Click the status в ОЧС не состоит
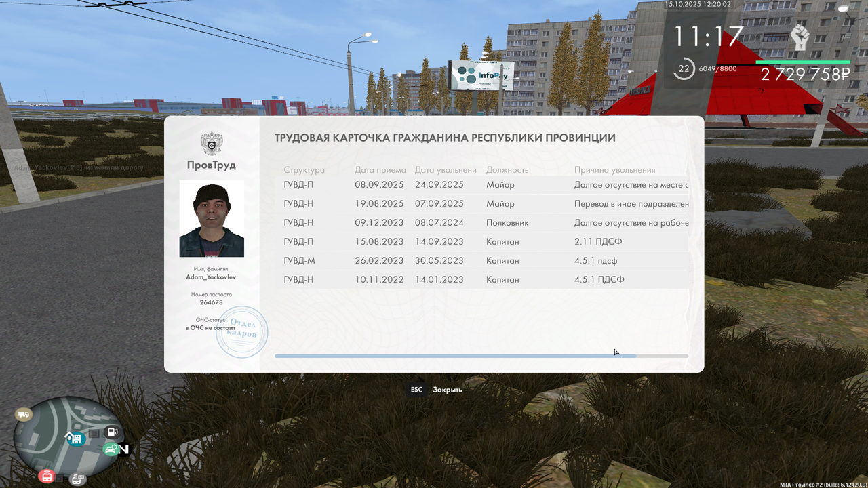Screen dimensions: 868x488 click(211, 327)
